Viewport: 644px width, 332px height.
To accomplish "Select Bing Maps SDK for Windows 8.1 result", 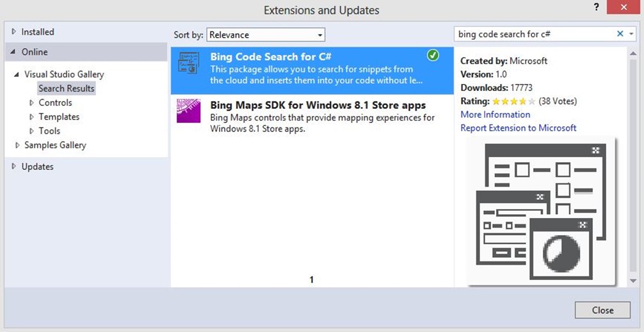I will [312, 117].
